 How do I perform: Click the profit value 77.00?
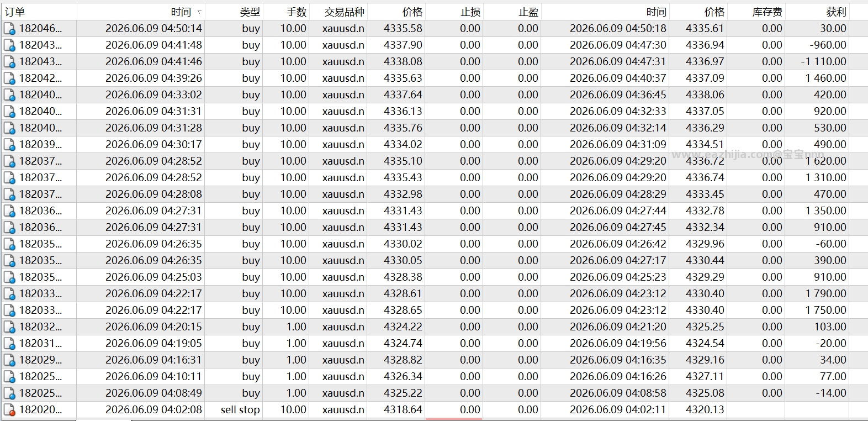(833, 377)
